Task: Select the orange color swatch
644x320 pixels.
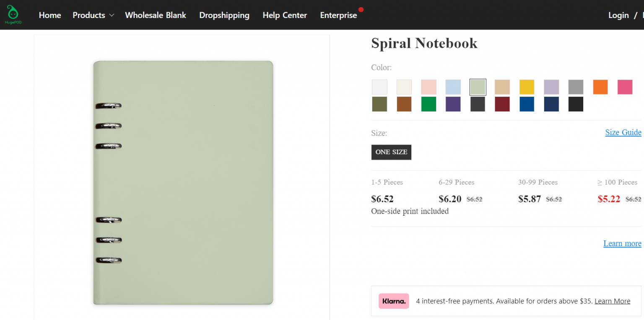Action: tap(600, 87)
